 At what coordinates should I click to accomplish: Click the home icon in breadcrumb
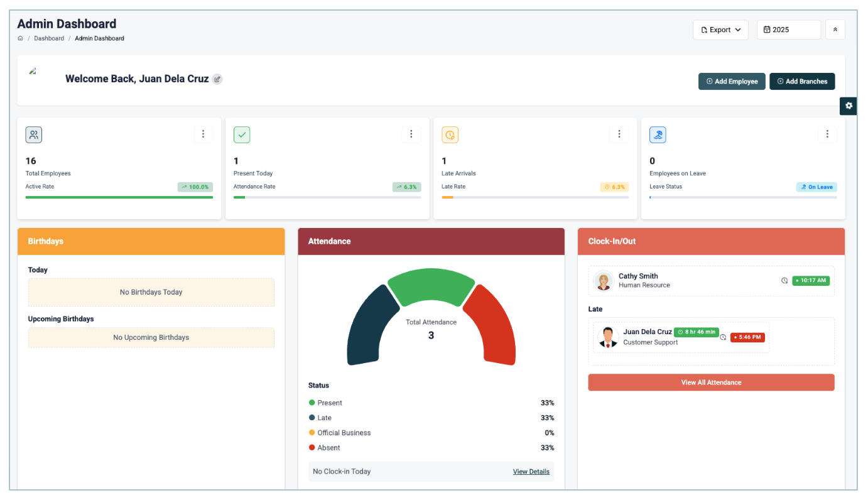pos(20,38)
